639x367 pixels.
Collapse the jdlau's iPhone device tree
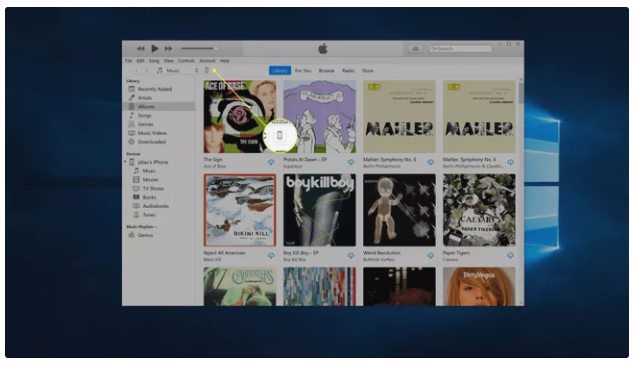click(126, 162)
